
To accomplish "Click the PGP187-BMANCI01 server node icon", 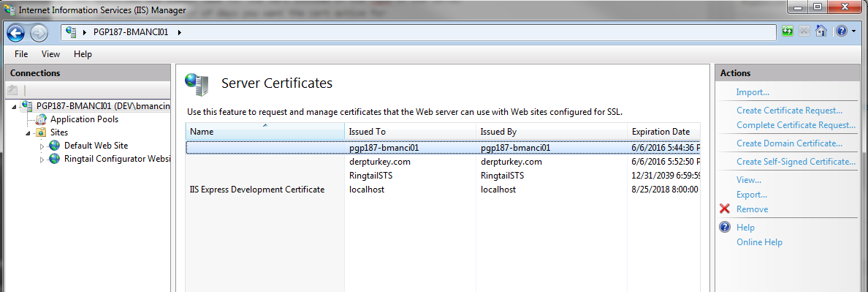I will click(26, 106).
